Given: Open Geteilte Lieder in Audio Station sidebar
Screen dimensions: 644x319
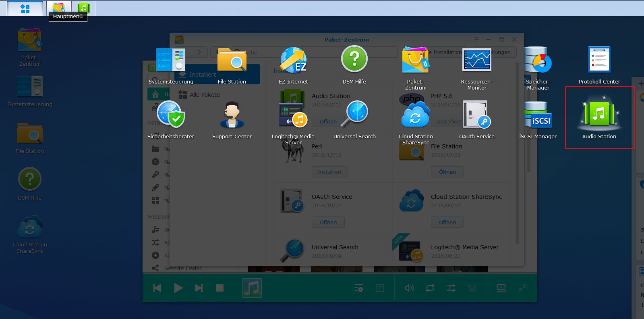Looking at the screenshot, I should pyautogui.click(x=182, y=268).
